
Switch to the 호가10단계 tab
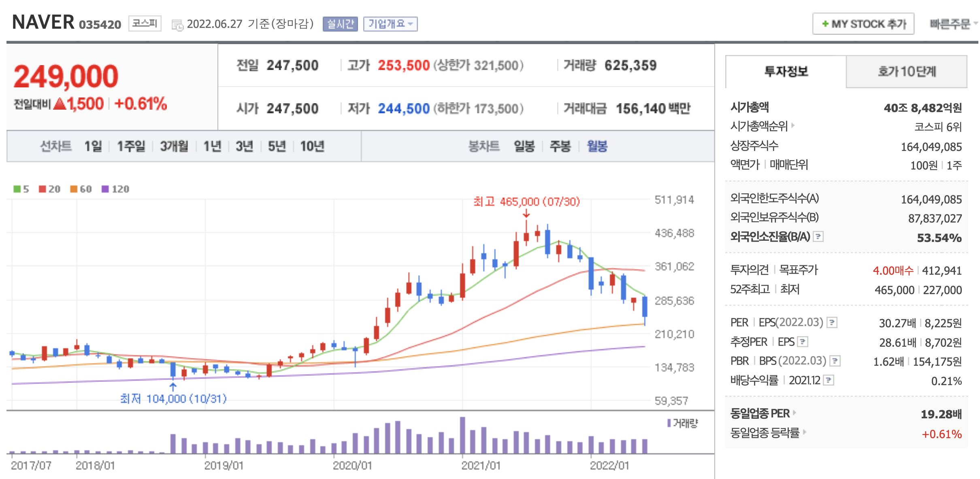tap(907, 72)
